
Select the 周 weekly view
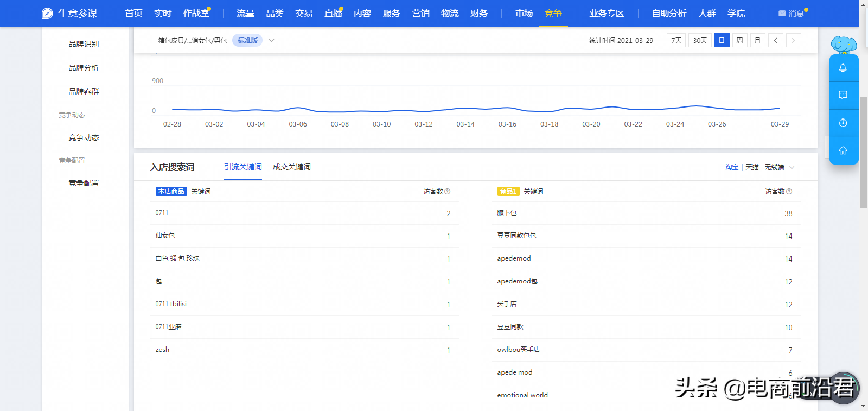pyautogui.click(x=739, y=40)
